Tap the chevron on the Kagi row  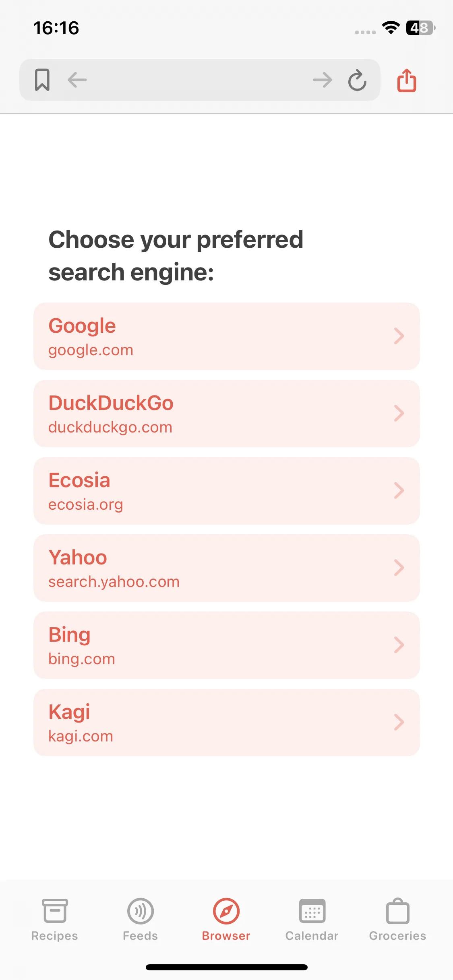(399, 722)
